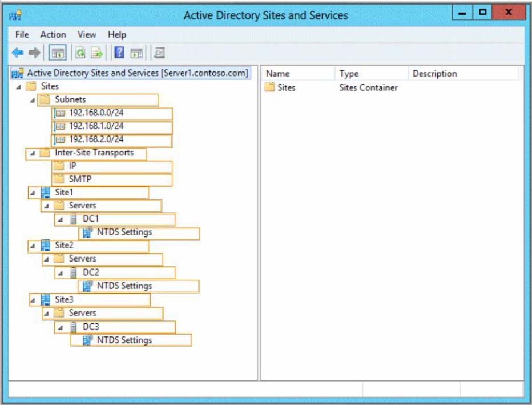This screenshot has height=405, width=532.
Task: Open the View menu
Action: (87, 35)
